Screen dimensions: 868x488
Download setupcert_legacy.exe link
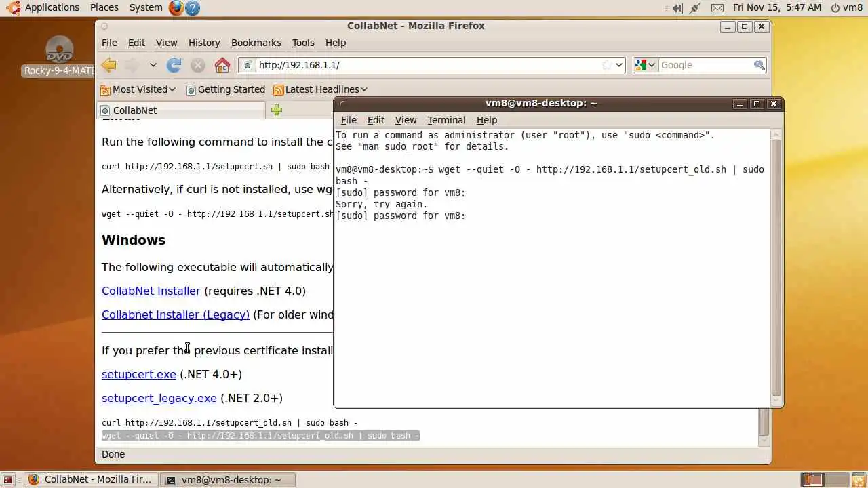[159, 398]
